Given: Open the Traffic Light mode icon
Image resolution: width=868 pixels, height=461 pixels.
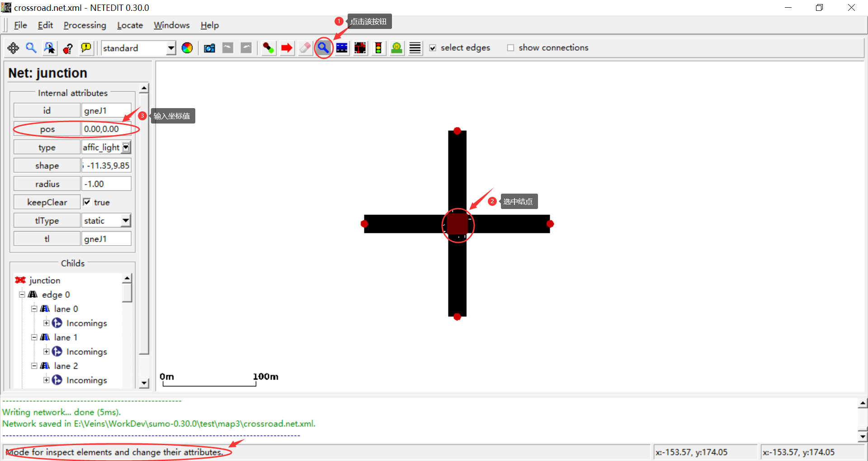Looking at the screenshot, I should pyautogui.click(x=378, y=48).
